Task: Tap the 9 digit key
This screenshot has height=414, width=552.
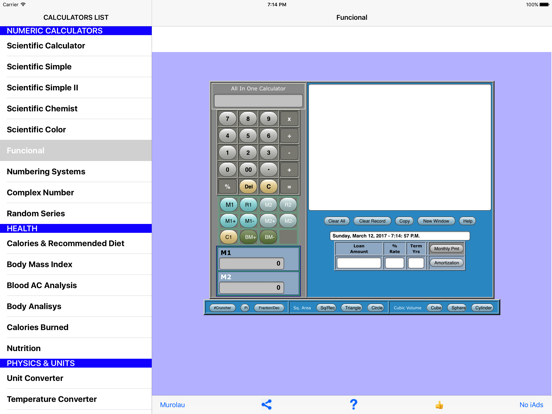Action: click(268, 119)
